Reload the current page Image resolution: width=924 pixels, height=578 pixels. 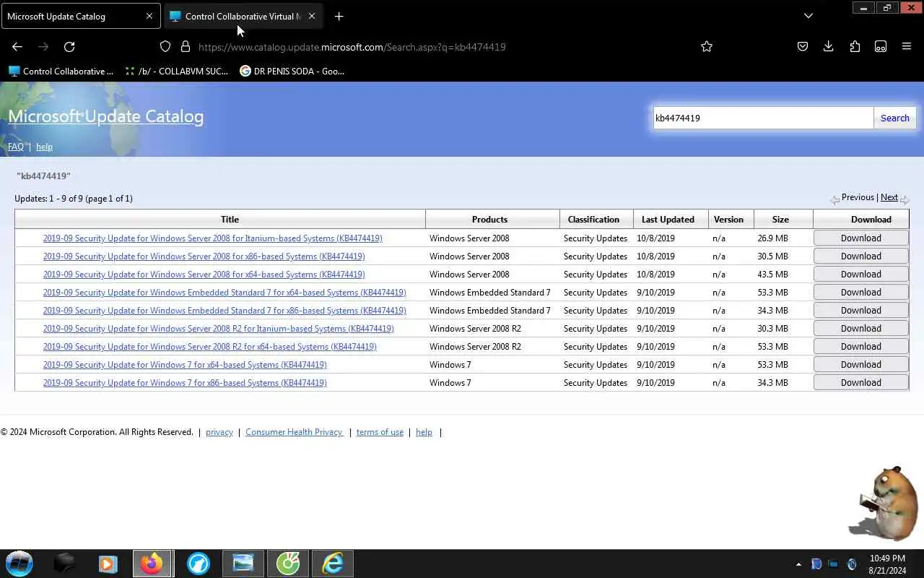point(69,46)
